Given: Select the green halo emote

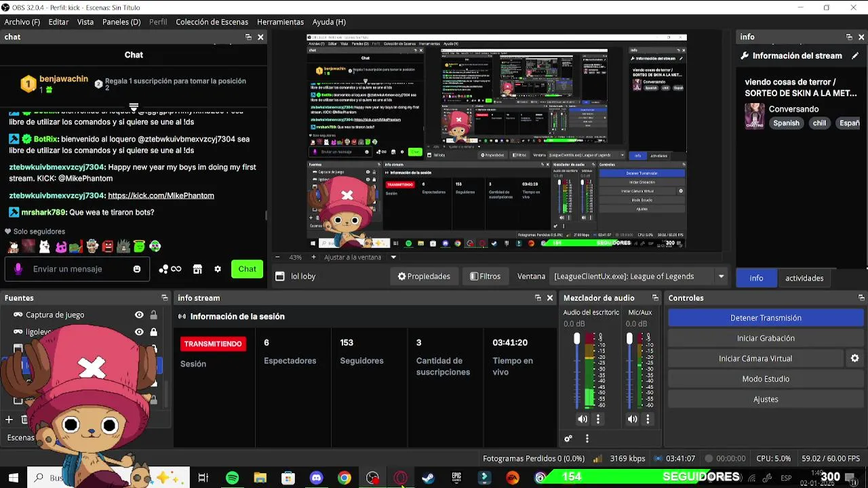Looking at the screenshot, I should coord(139,246).
